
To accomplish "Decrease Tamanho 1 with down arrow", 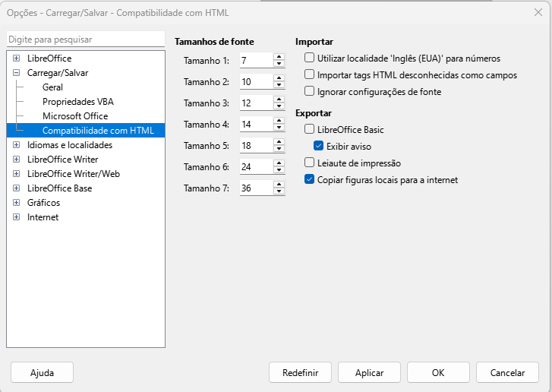I will tap(279, 64).
